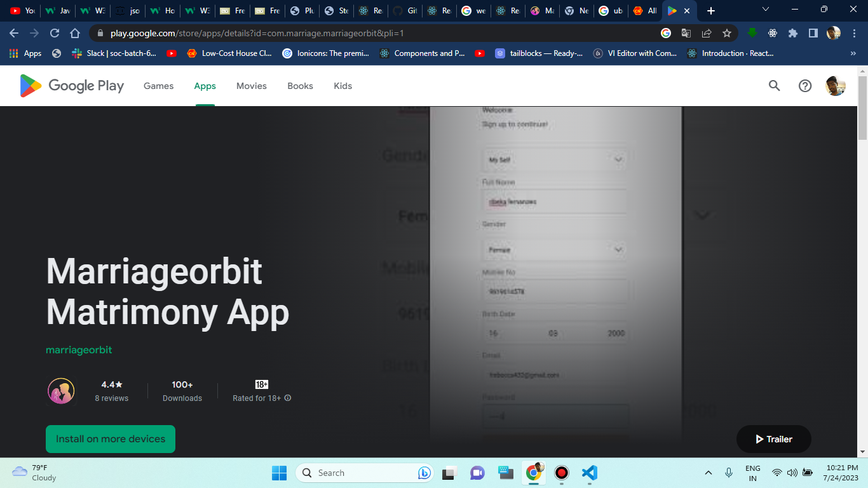This screenshot has height=488, width=868.
Task: Click the Rated for 18+ info icon
Action: click(288, 398)
